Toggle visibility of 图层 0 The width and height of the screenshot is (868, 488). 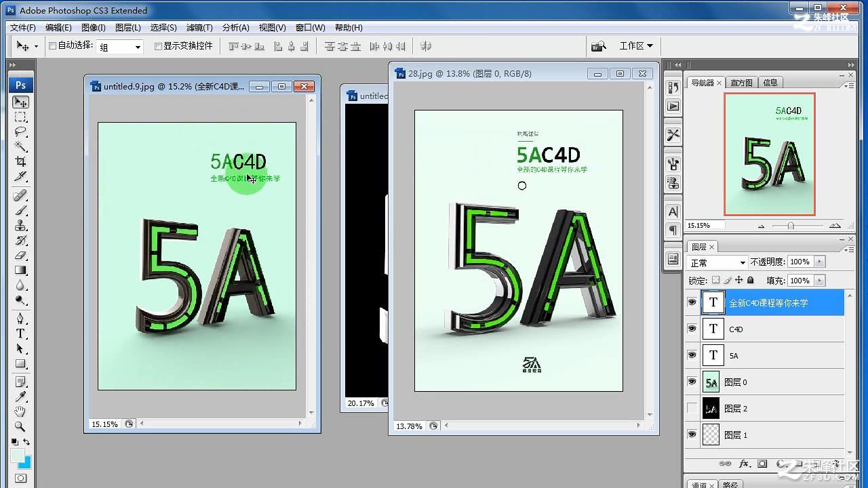point(692,382)
